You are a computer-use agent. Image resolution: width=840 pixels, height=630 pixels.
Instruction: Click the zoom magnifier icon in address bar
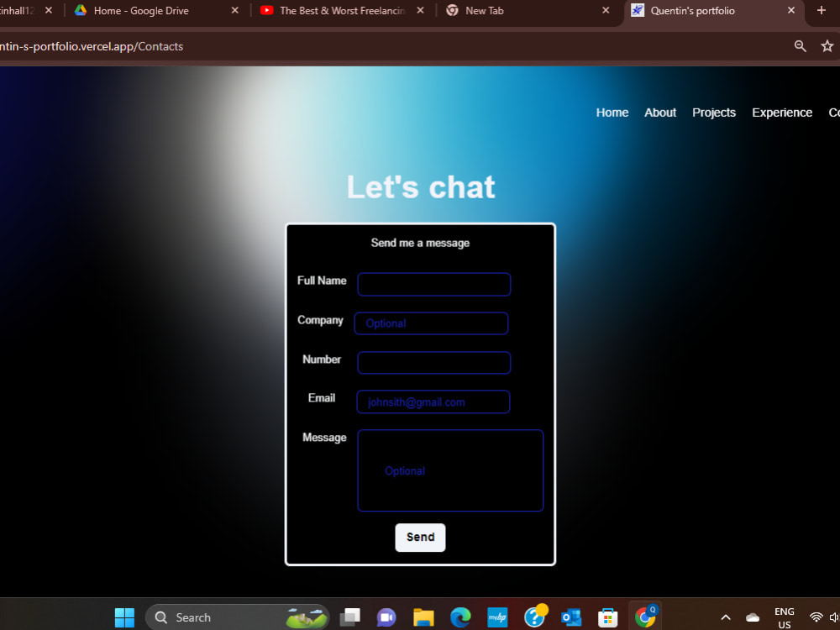point(800,46)
